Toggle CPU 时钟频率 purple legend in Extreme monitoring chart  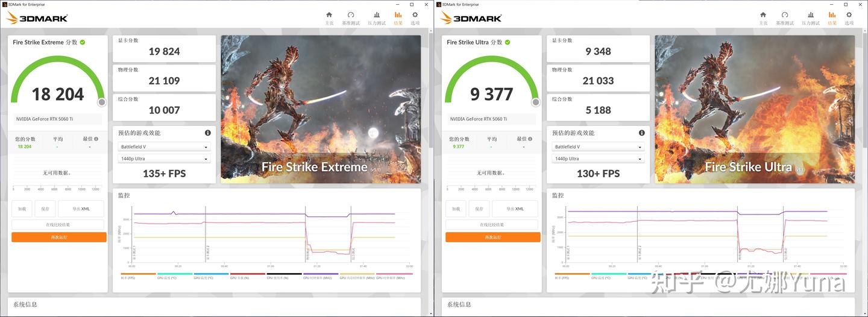tap(321, 275)
